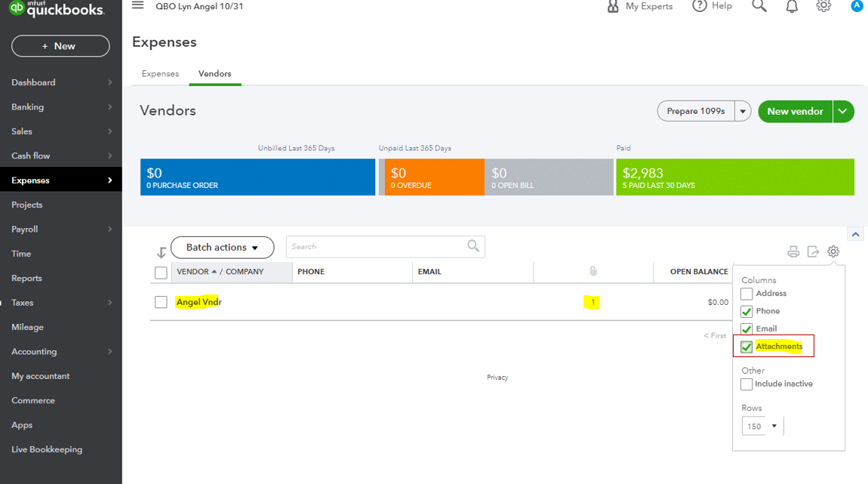The height and width of the screenshot is (484, 868).
Task: Click the QuickBooks logo
Action: [57, 9]
